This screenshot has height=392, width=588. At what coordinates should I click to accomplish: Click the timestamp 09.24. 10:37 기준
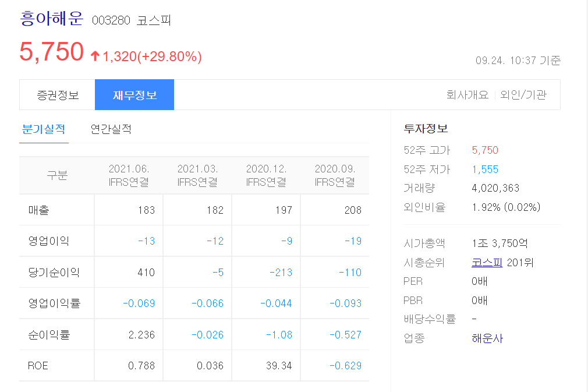(518, 61)
